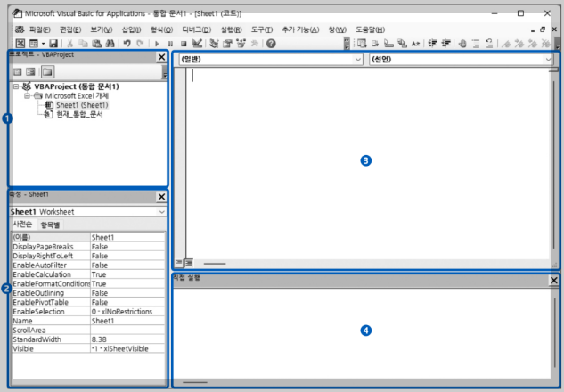Toggle breakpoint with the hand icon
The width and height of the screenshot is (564, 392).
463,44
